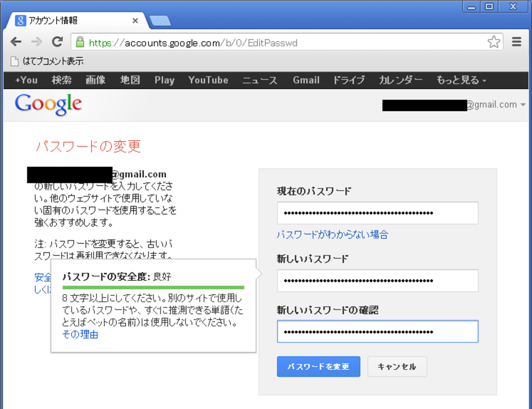Close the アカウント情報 tab
532x409 pixels.
(135, 20)
